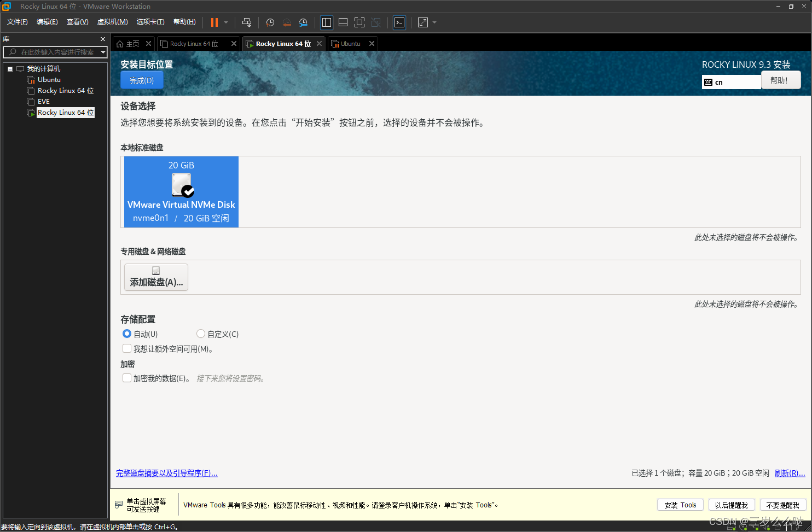Screen dimensions: 812x532
Task: Open the power options dropdown beside pause
Action: pos(226,22)
